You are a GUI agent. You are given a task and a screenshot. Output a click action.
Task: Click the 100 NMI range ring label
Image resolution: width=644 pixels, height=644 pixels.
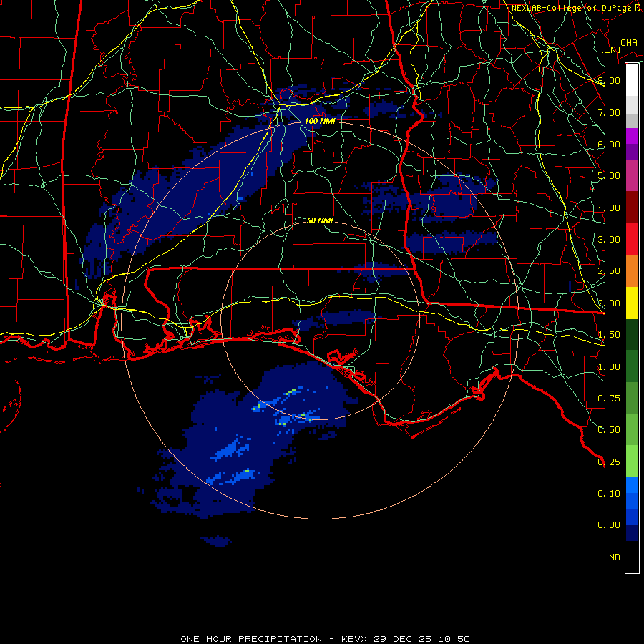point(320,121)
